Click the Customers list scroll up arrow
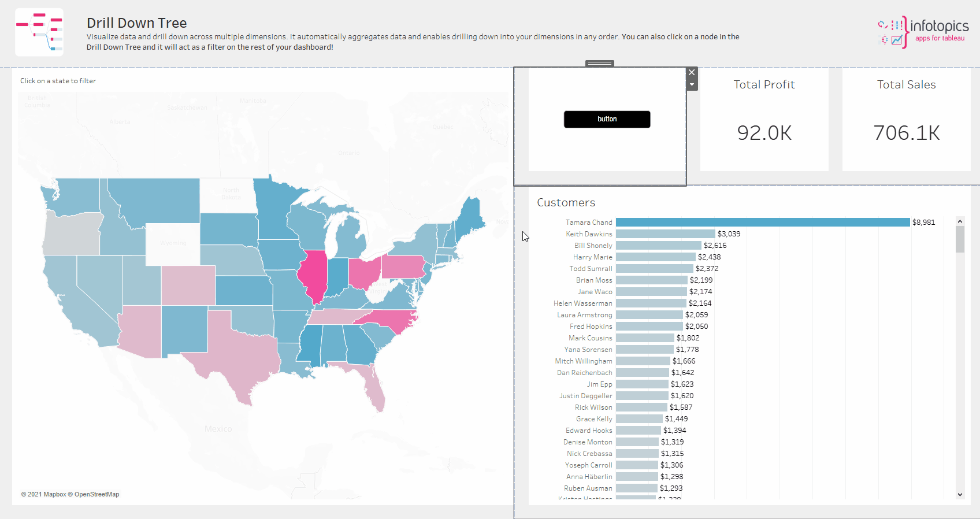Image resolution: width=980 pixels, height=519 pixels. pos(960,221)
